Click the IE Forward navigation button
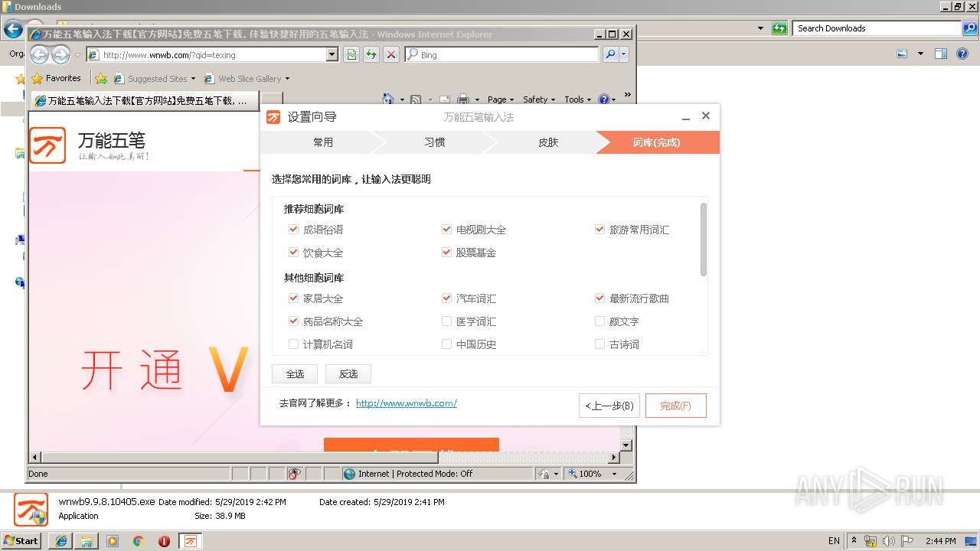This screenshot has width=980, height=551. click(60, 54)
